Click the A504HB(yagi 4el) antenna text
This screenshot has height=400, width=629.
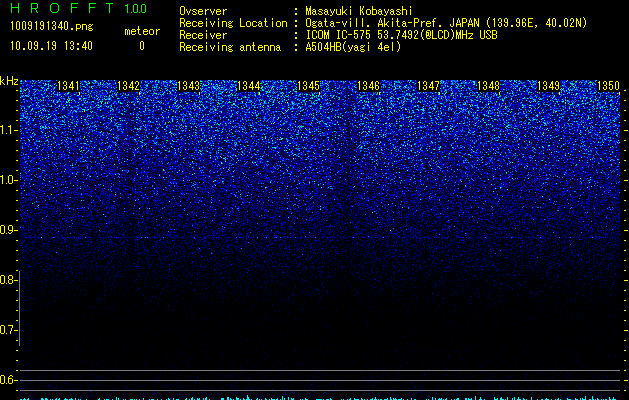[x=353, y=47]
